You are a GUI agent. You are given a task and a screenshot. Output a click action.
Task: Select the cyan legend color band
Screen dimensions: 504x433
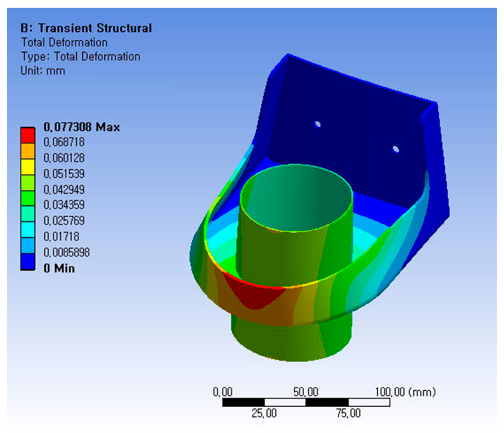pyautogui.click(x=28, y=230)
